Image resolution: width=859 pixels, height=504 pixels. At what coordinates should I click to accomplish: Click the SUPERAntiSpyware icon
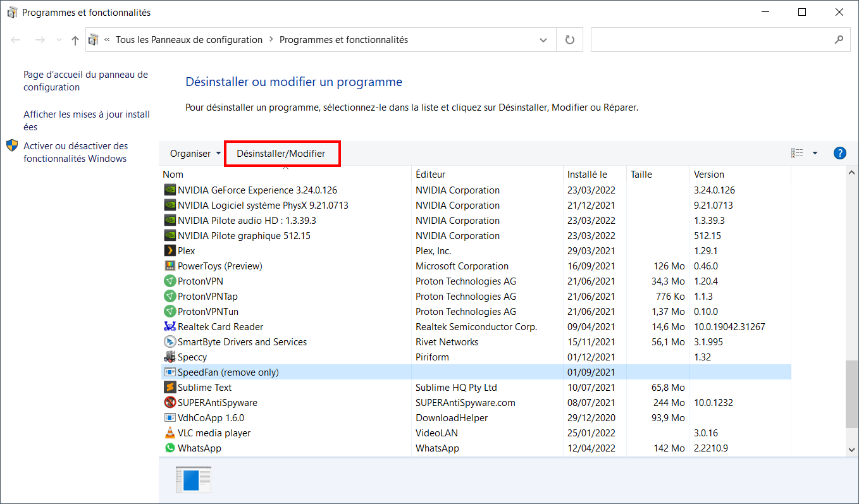pos(170,403)
